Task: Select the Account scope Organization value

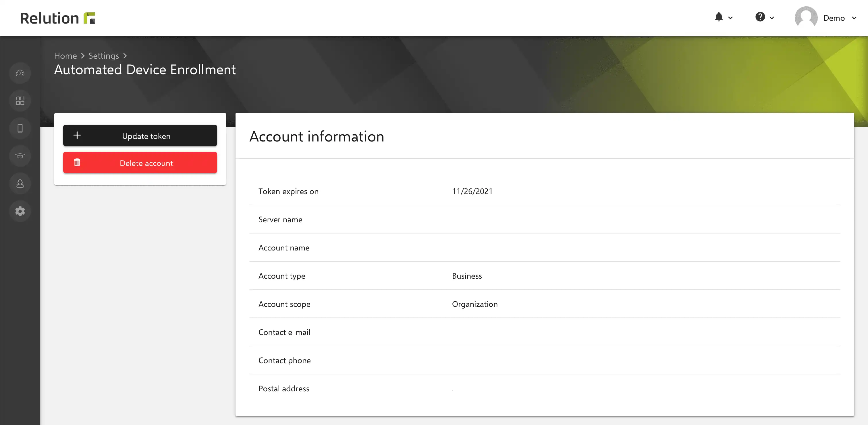Action: pos(474,304)
